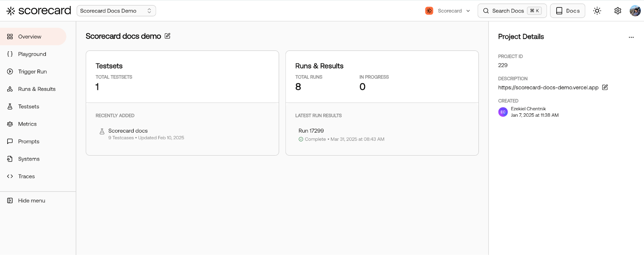Click the Testsets flask icon in sidebar
This screenshot has width=644, height=255.
tap(10, 107)
